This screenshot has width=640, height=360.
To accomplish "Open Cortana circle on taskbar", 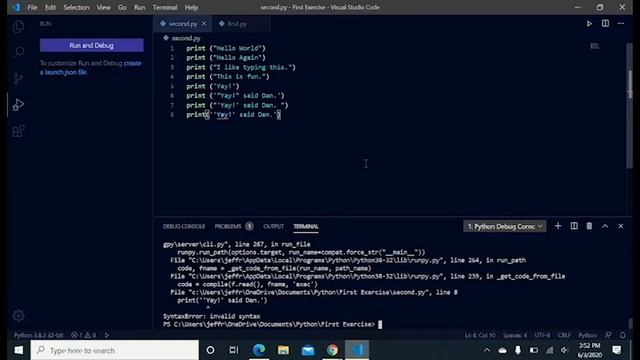I will coord(210,350).
